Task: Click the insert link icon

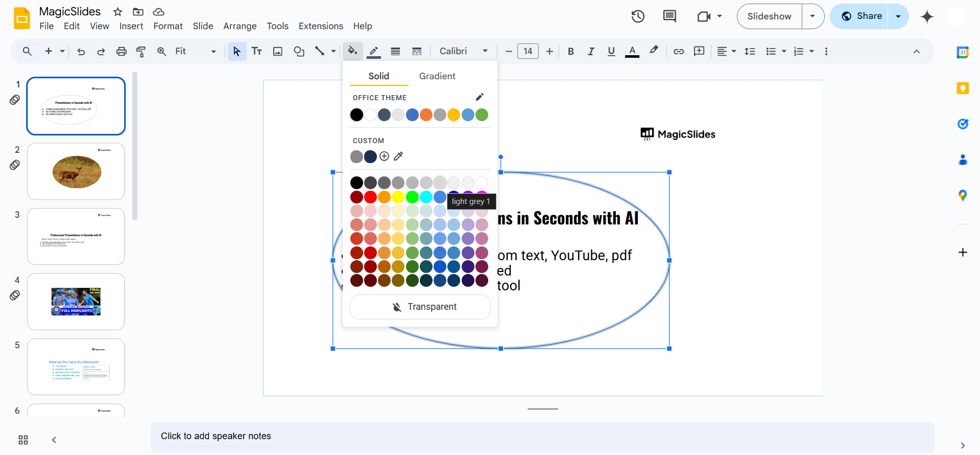Action: point(678,51)
